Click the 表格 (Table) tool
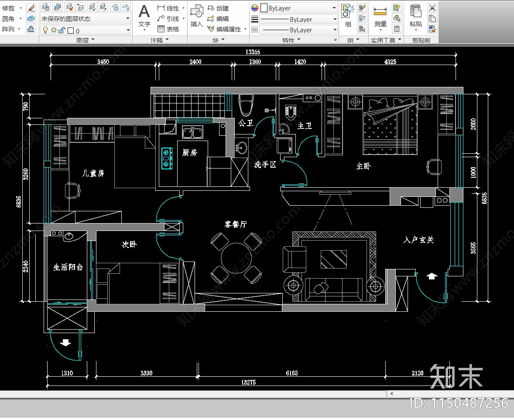This screenshot has width=514, height=420. point(168,29)
